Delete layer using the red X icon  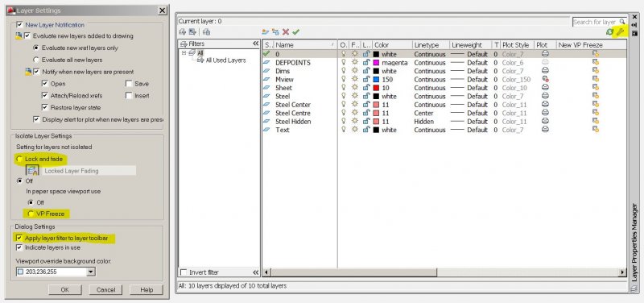tap(286, 31)
